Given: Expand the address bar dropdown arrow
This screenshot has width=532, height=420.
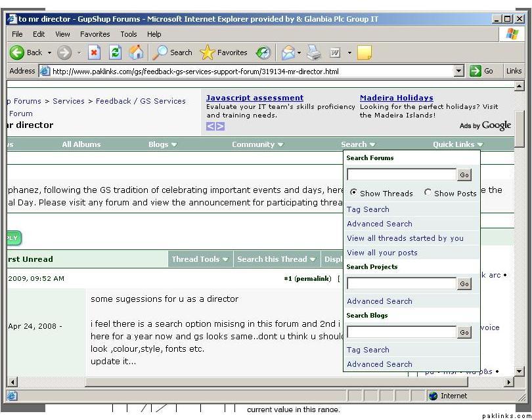Looking at the screenshot, I should pyautogui.click(x=458, y=71).
